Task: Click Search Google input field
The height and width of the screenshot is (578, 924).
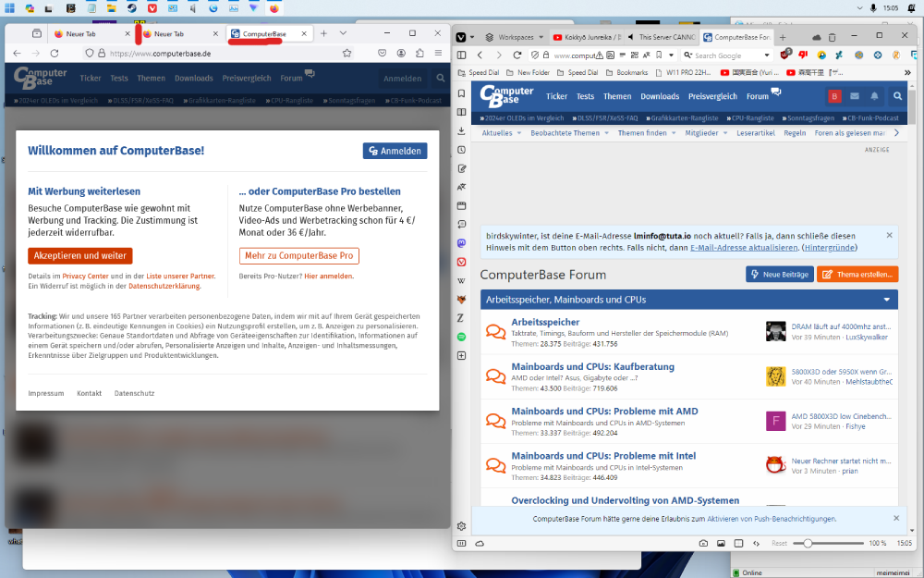Action: [x=728, y=55]
